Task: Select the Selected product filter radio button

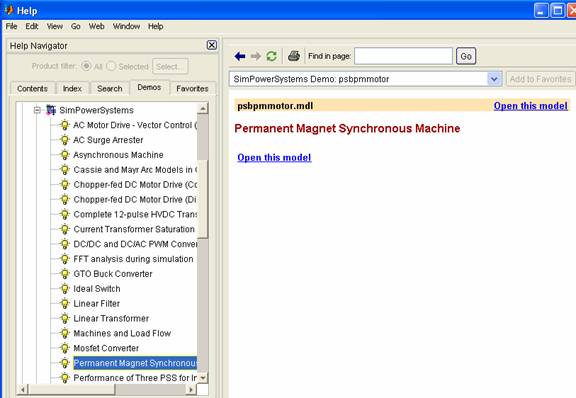Action: click(x=111, y=66)
